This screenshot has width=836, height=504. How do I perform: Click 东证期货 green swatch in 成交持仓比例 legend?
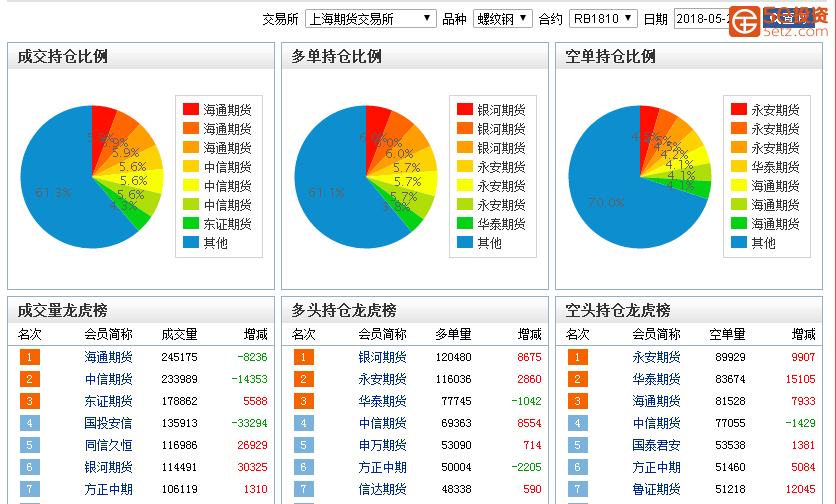pos(191,223)
